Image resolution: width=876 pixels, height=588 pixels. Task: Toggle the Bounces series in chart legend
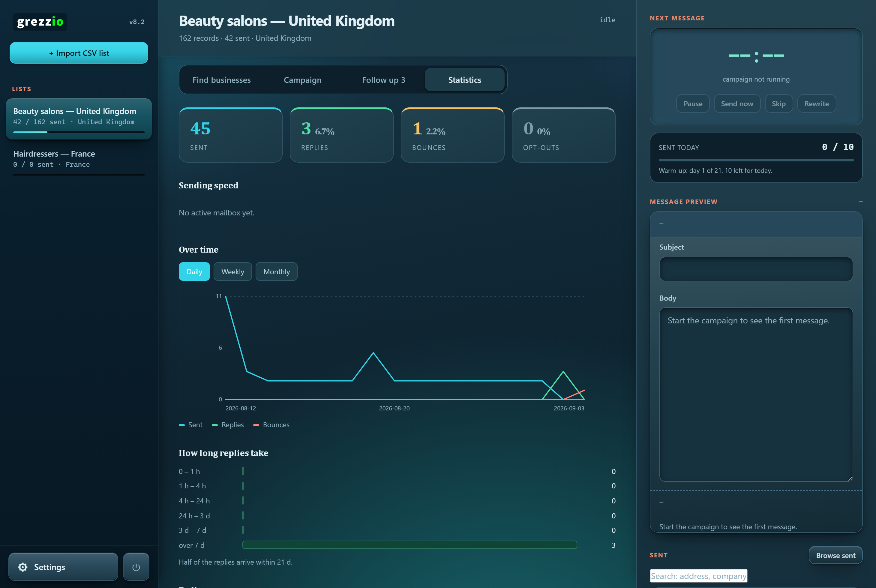tap(271, 424)
